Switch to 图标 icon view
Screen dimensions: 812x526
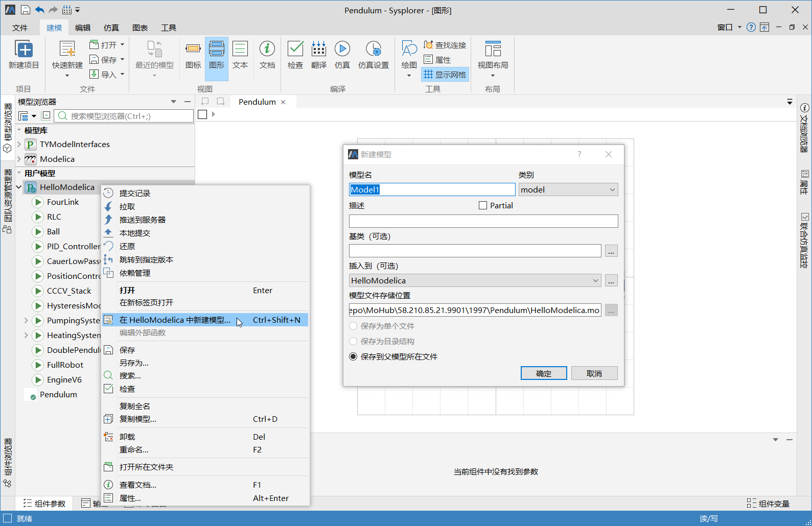click(x=193, y=55)
